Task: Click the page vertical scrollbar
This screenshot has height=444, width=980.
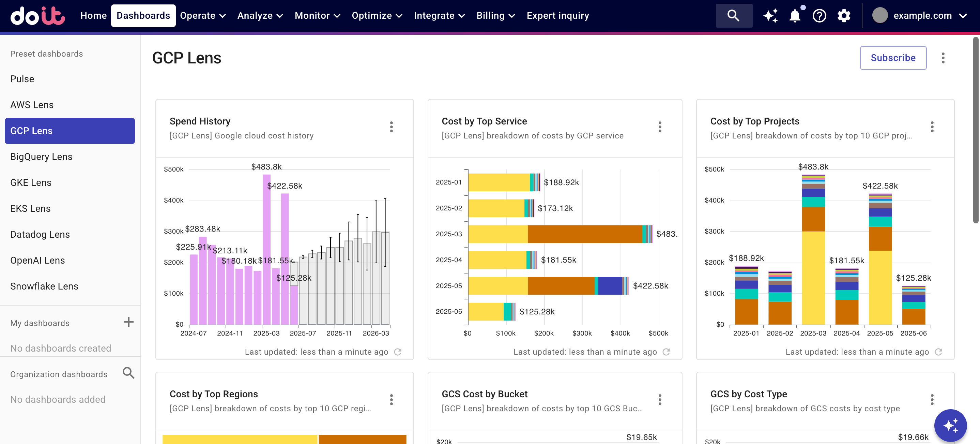Action: [x=976, y=130]
